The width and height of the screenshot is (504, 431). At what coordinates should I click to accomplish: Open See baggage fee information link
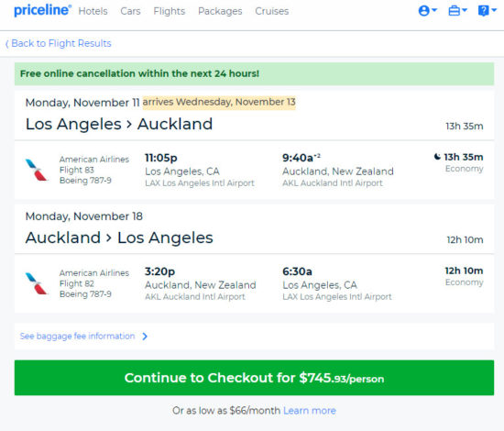click(x=78, y=337)
